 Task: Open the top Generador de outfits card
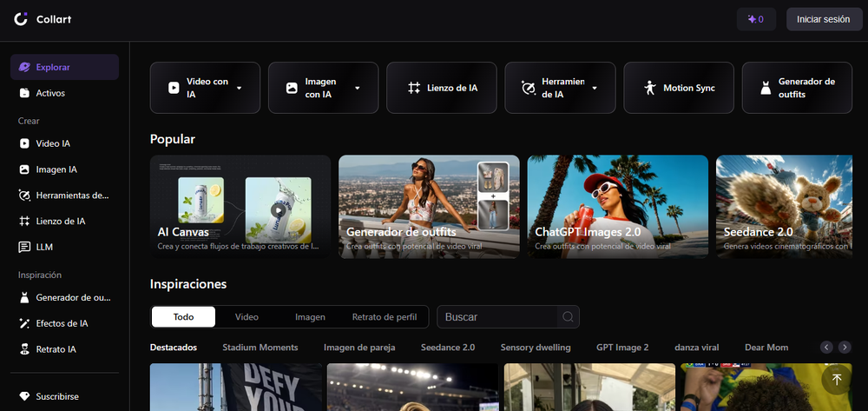(x=797, y=88)
